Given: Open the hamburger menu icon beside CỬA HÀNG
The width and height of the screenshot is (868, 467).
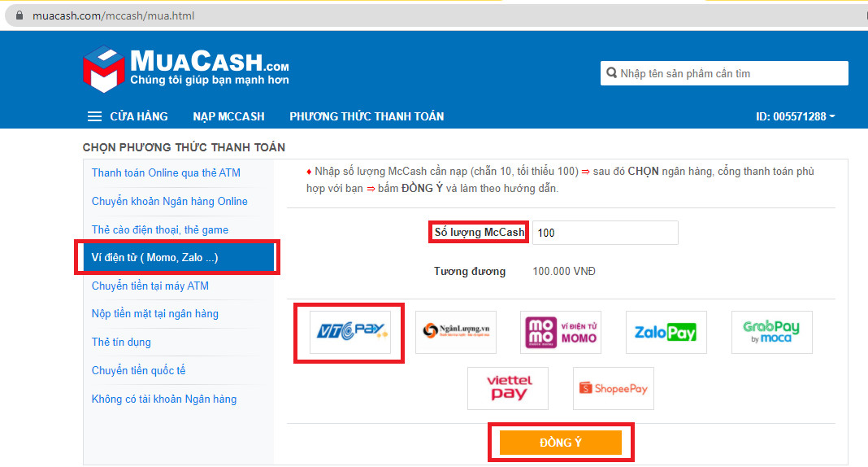Looking at the screenshot, I should coord(94,116).
